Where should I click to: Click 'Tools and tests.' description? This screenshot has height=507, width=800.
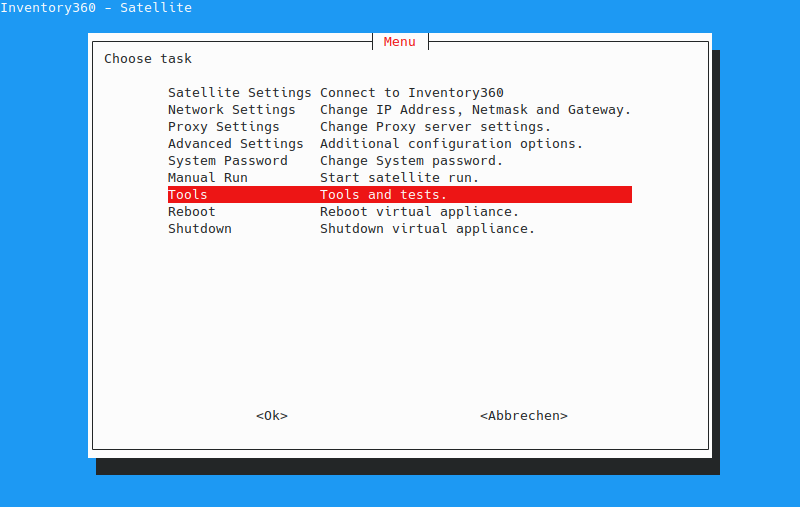pos(383,194)
